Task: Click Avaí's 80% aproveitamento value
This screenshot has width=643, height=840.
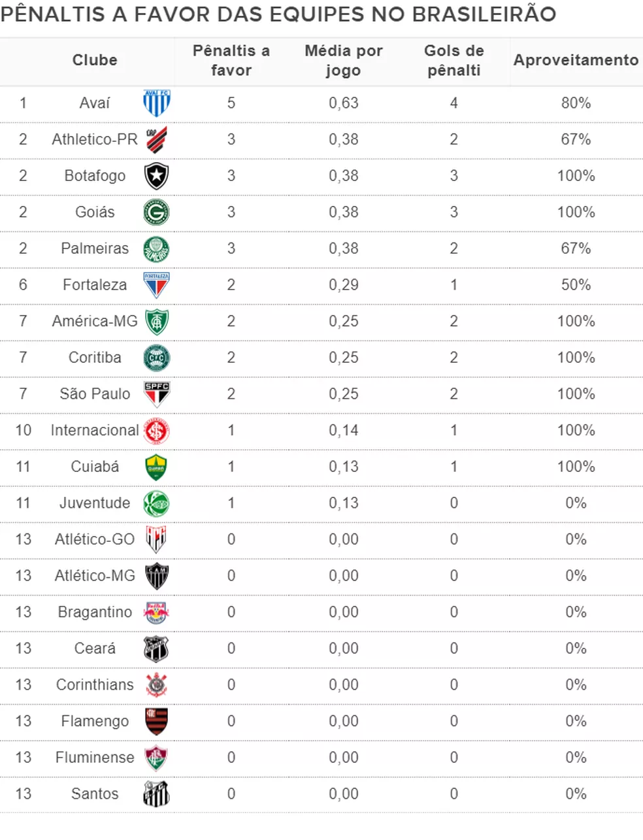Action: pos(576,103)
